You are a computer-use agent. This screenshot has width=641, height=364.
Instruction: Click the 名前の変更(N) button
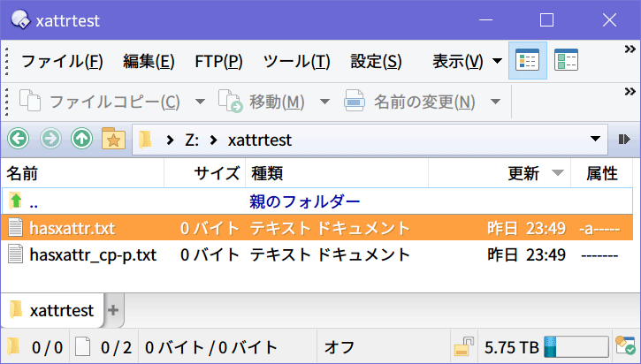411,101
